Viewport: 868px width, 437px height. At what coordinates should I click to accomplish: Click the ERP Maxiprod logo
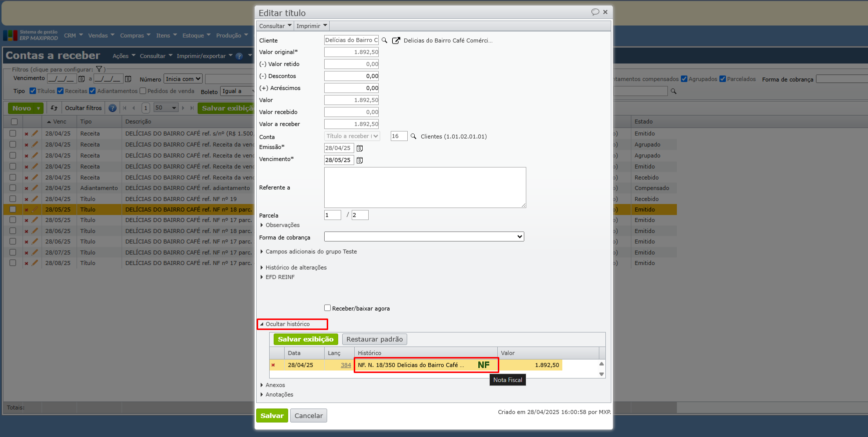click(31, 35)
